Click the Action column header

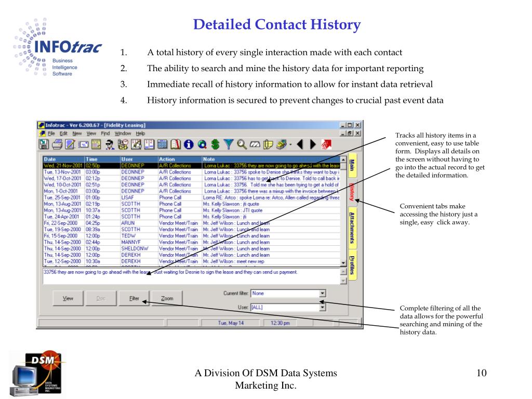click(x=180, y=159)
